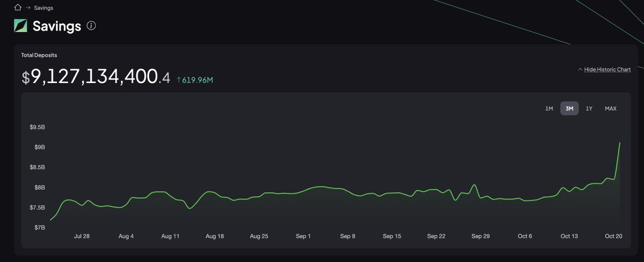Click the Aug 25 date label
The width and height of the screenshot is (644, 262).
click(259, 236)
